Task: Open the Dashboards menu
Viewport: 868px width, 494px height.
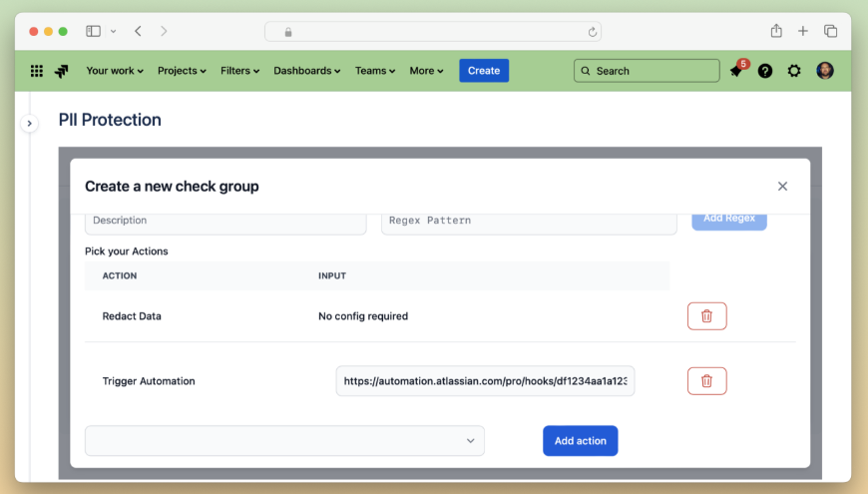Action: click(x=306, y=71)
